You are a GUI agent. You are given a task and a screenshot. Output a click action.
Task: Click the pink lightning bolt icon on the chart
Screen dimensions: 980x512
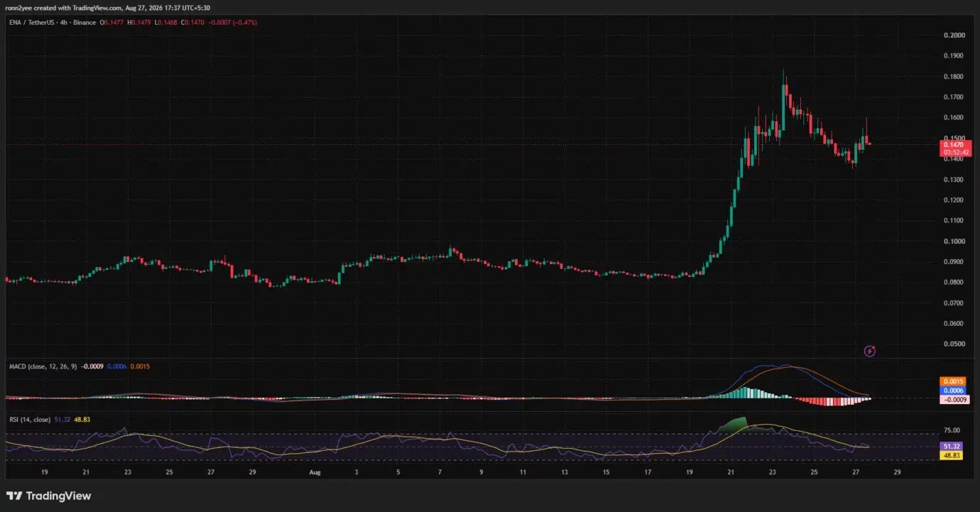tap(870, 351)
